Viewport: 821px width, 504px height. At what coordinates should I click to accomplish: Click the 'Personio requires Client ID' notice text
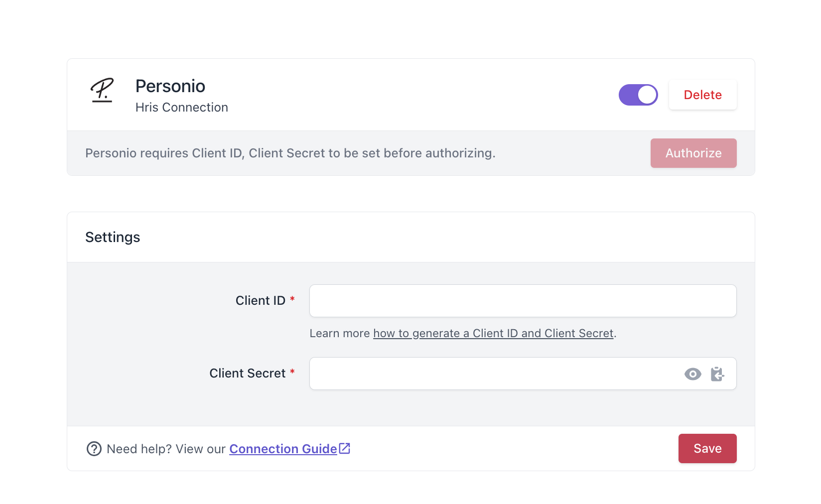click(x=290, y=153)
